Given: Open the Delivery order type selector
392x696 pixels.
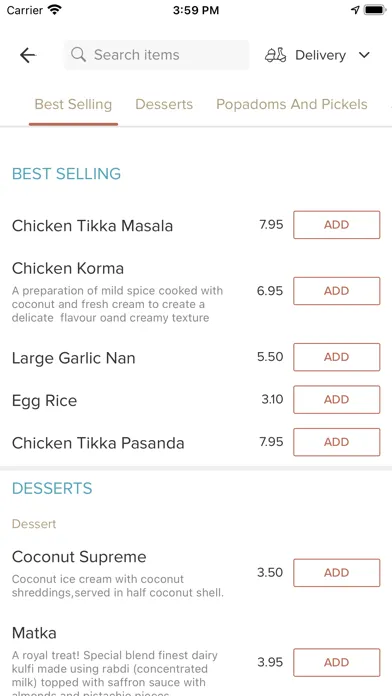Looking at the screenshot, I should pyautogui.click(x=317, y=55).
